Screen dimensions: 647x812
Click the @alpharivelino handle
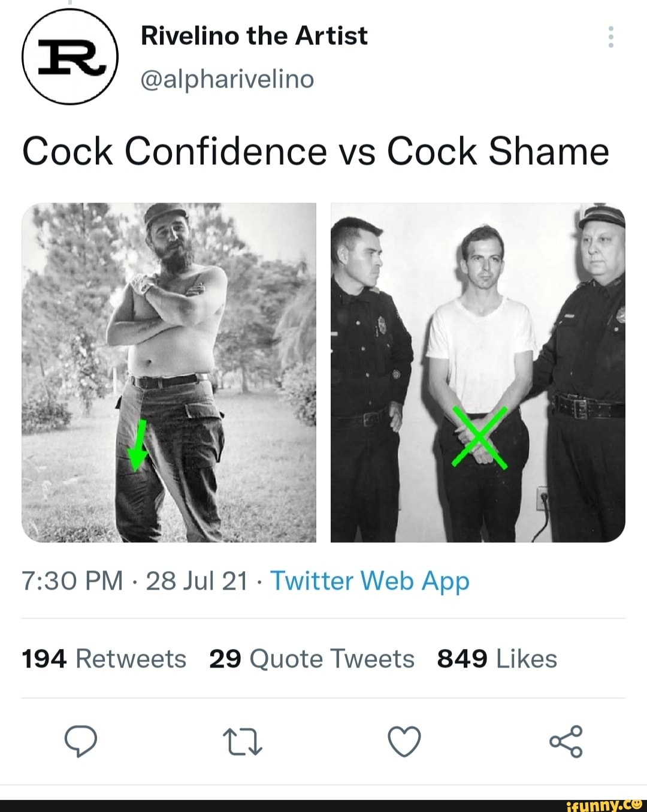[227, 79]
